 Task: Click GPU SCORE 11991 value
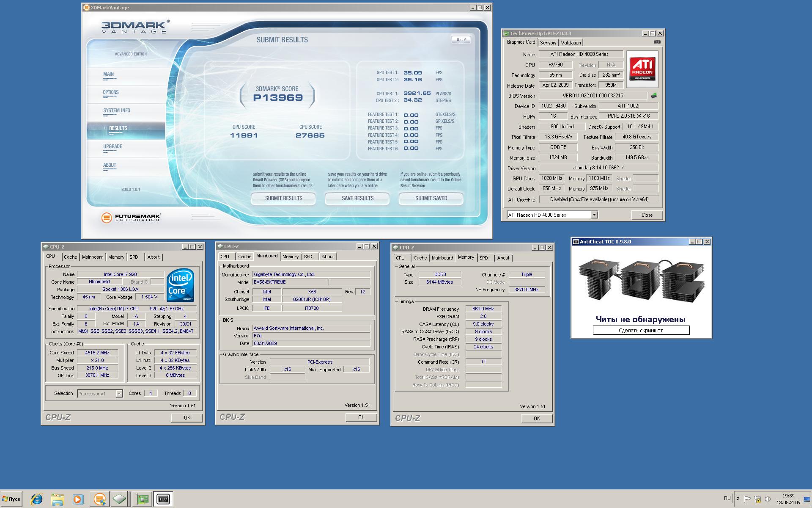click(x=244, y=135)
